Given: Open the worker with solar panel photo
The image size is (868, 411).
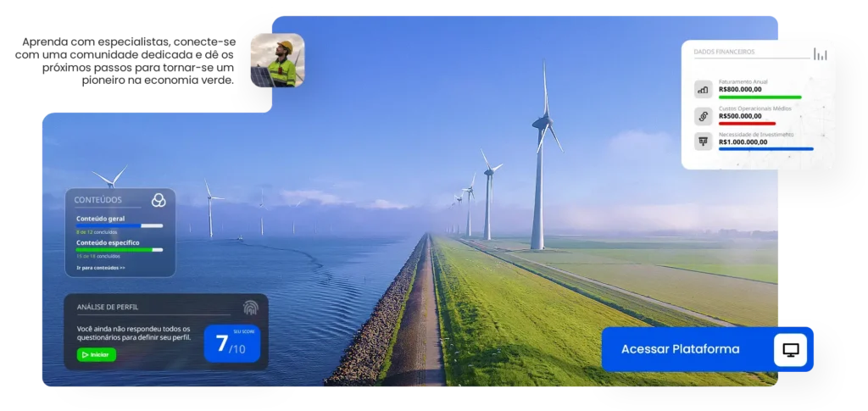Looking at the screenshot, I should click(x=277, y=60).
